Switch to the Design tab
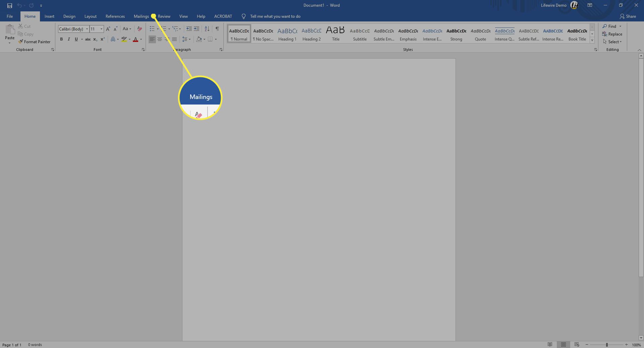The image size is (644, 348). (69, 16)
